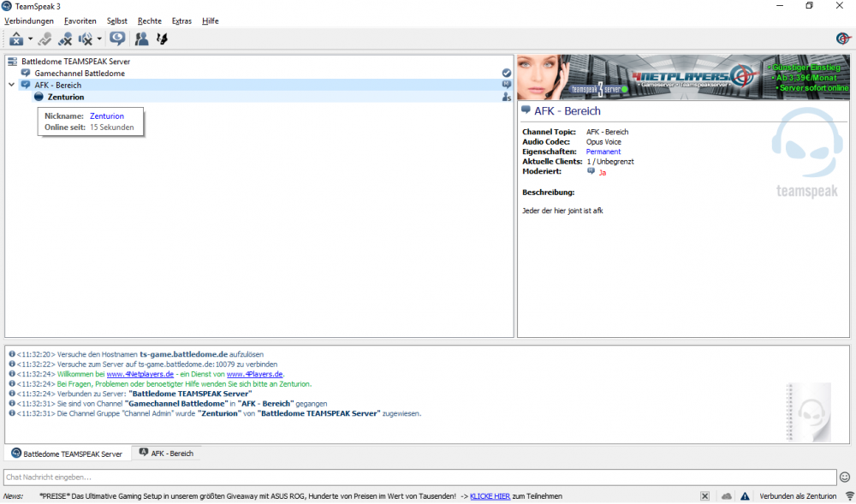Click the Permanent properties link
The height and width of the screenshot is (504, 856).
coord(603,151)
